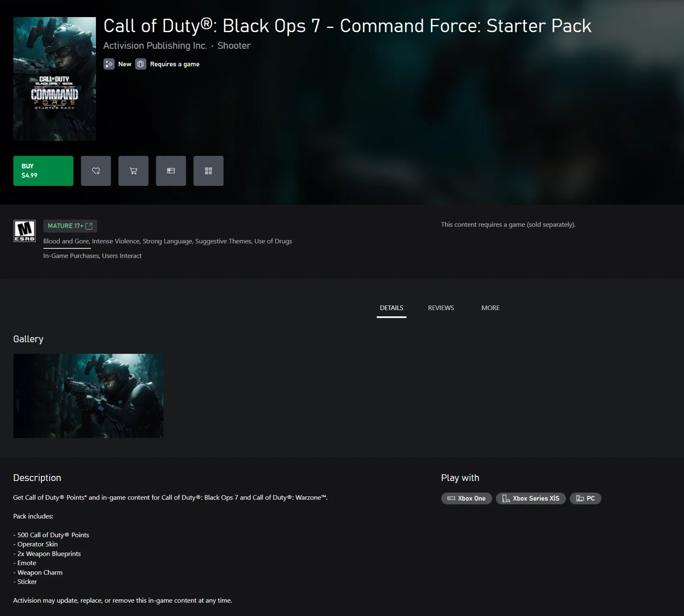This screenshot has height=616, width=684.
Task: Click the Activision Publishing Inc publisher name
Action: pos(155,45)
